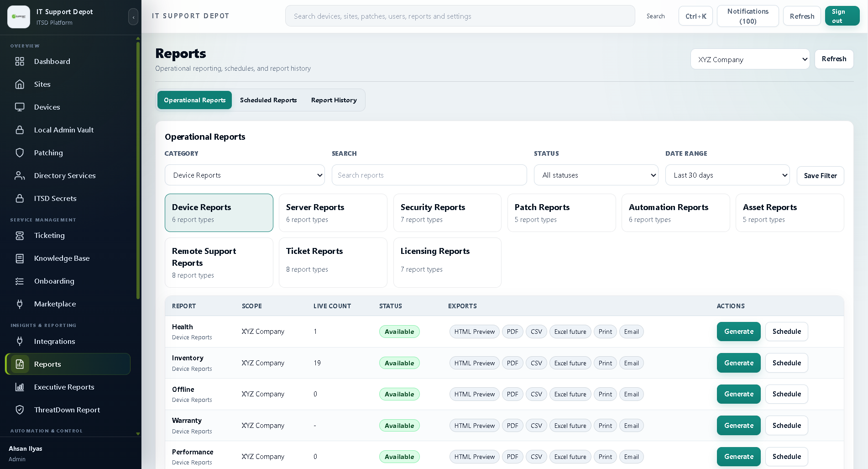
Task: Select the Operational Reports tab
Action: pyautogui.click(x=194, y=100)
